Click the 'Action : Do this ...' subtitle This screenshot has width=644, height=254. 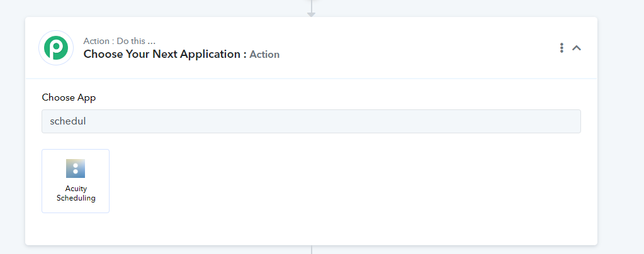120,41
